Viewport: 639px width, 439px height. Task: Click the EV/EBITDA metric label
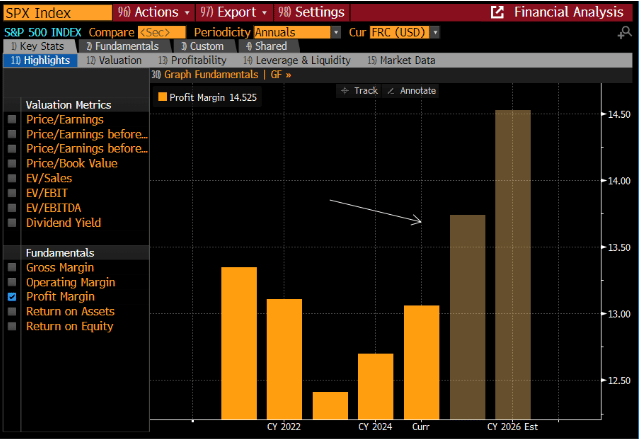[x=53, y=208]
